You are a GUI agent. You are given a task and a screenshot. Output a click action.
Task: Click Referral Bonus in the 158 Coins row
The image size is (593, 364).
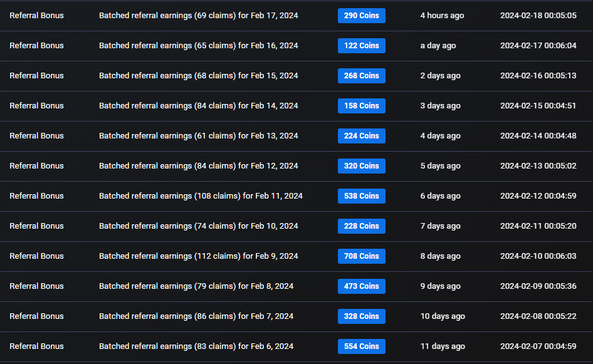[x=37, y=106]
